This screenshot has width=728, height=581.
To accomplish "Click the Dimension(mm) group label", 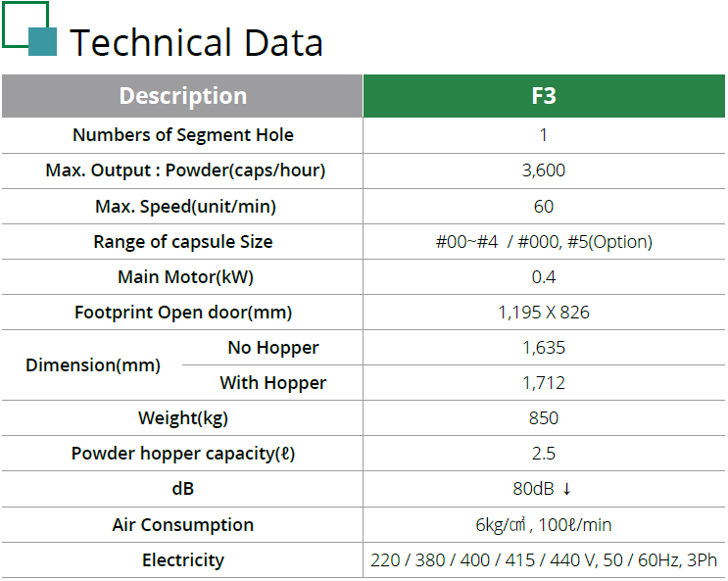I will coord(93,365).
